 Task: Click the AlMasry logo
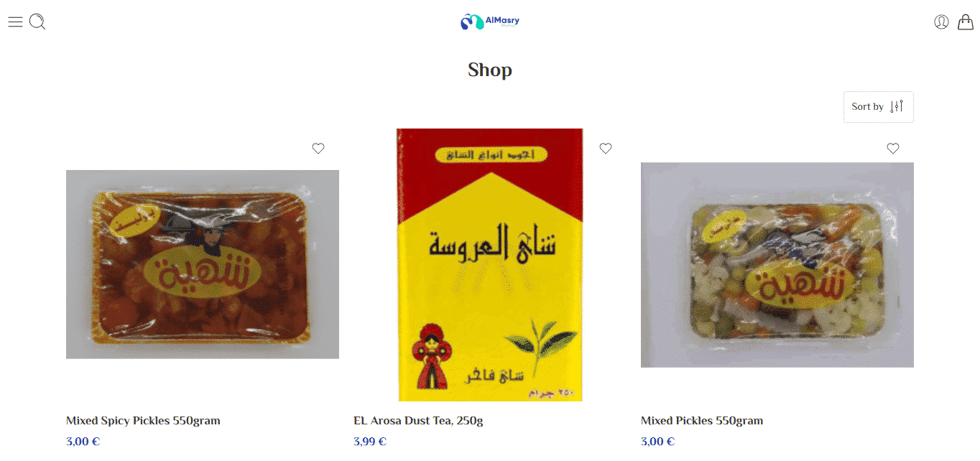490,22
